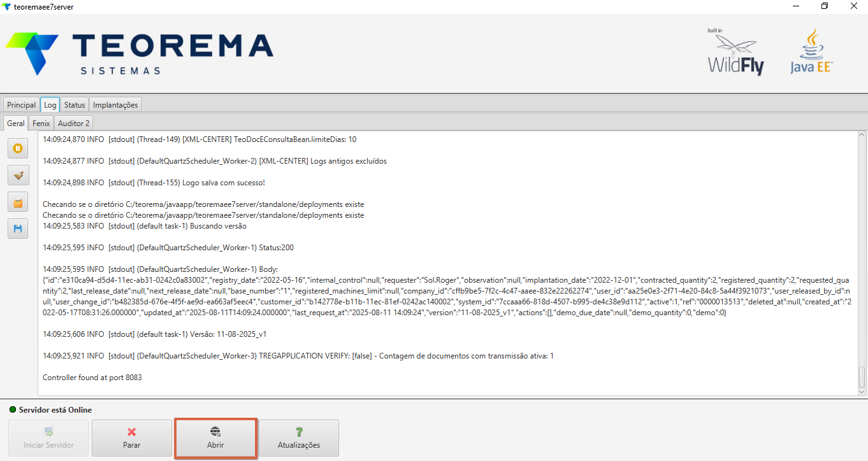Click the teoremaee7server title bar icon
Screen dimensions: 868x461
(7, 6)
